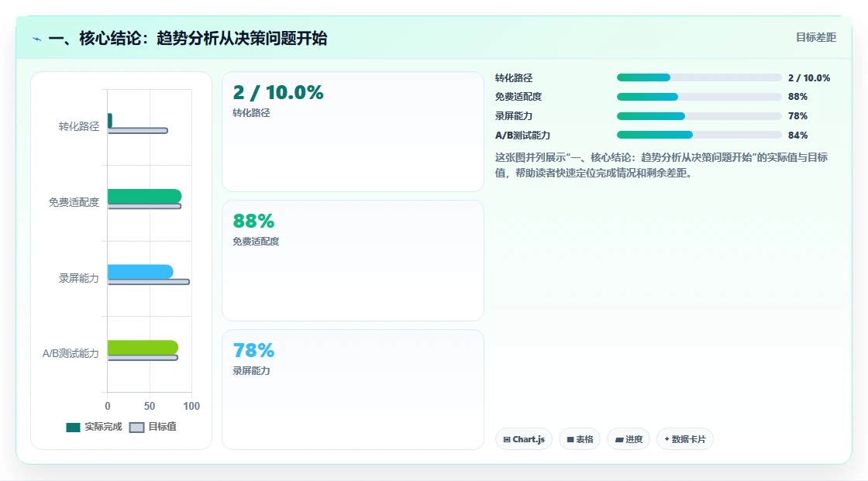Image resolution: width=868 pixels, height=481 pixels.
Task: Select the 表格 chip
Action: [580, 439]
